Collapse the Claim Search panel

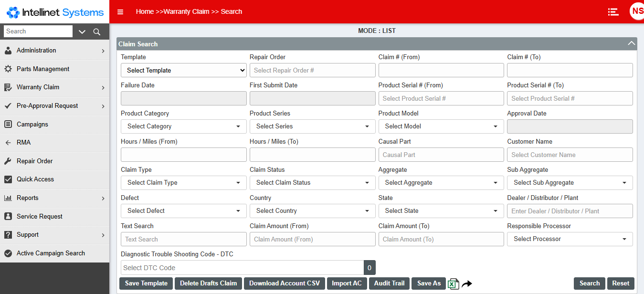[631, 43]
